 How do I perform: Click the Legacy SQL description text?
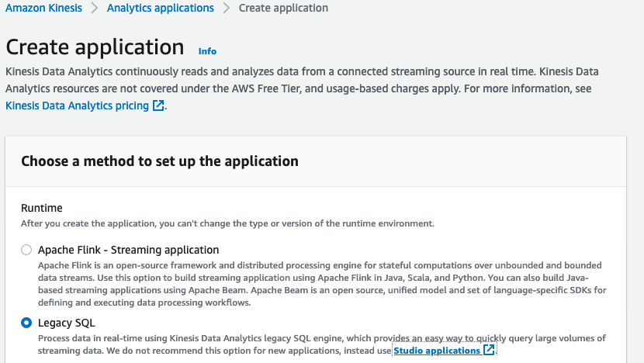[x=310, y=338]
